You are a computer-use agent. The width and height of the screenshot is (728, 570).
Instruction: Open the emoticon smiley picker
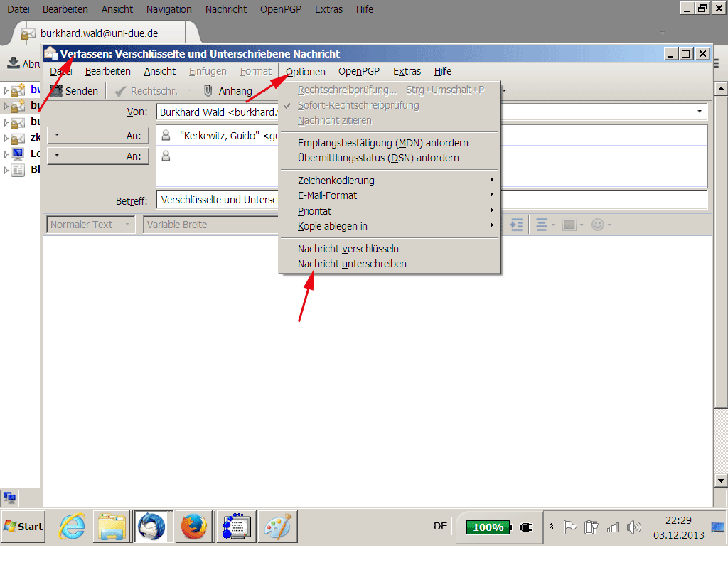click(x=600, y=225)
